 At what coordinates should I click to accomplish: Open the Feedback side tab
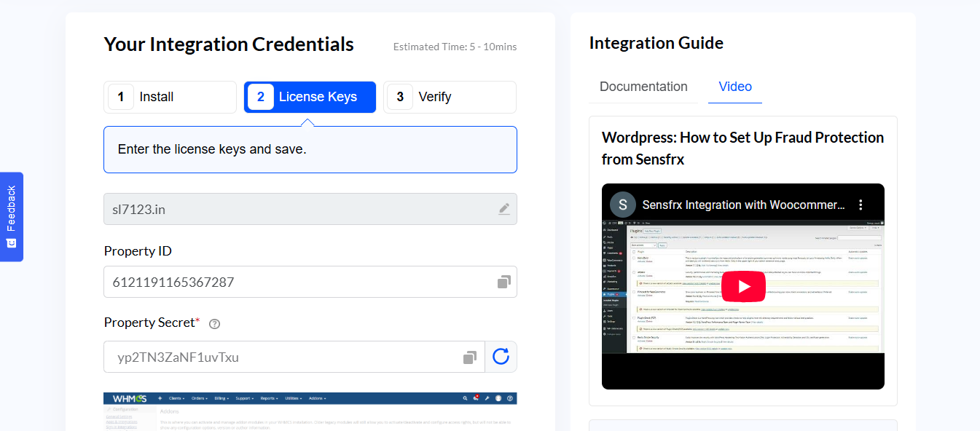coord(12,216)
